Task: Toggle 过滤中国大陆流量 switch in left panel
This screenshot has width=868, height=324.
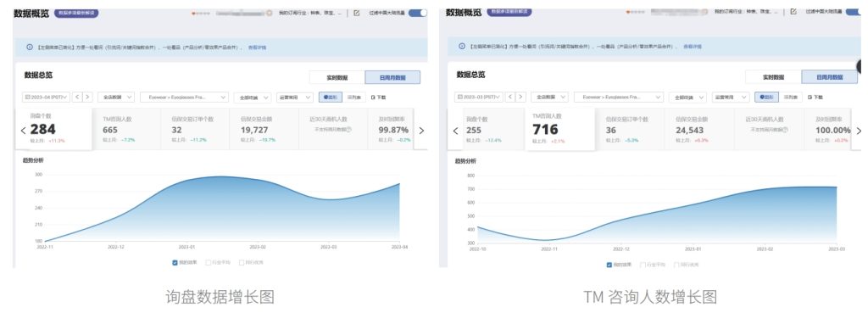Action: (x=418, y=13)
